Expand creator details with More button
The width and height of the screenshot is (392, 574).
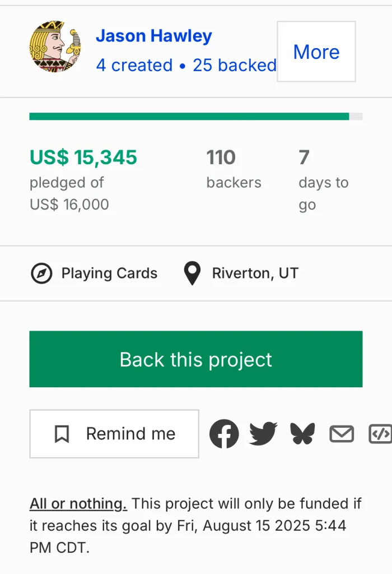(316, 52)
